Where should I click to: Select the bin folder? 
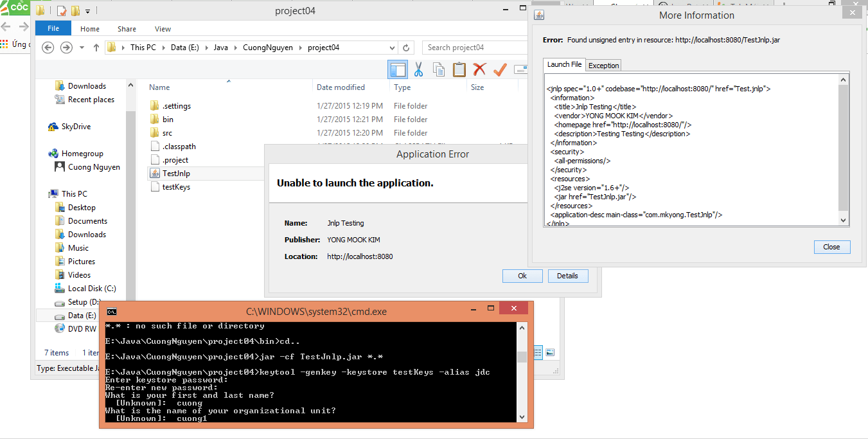pyautogui.click(x=168, y=120)
